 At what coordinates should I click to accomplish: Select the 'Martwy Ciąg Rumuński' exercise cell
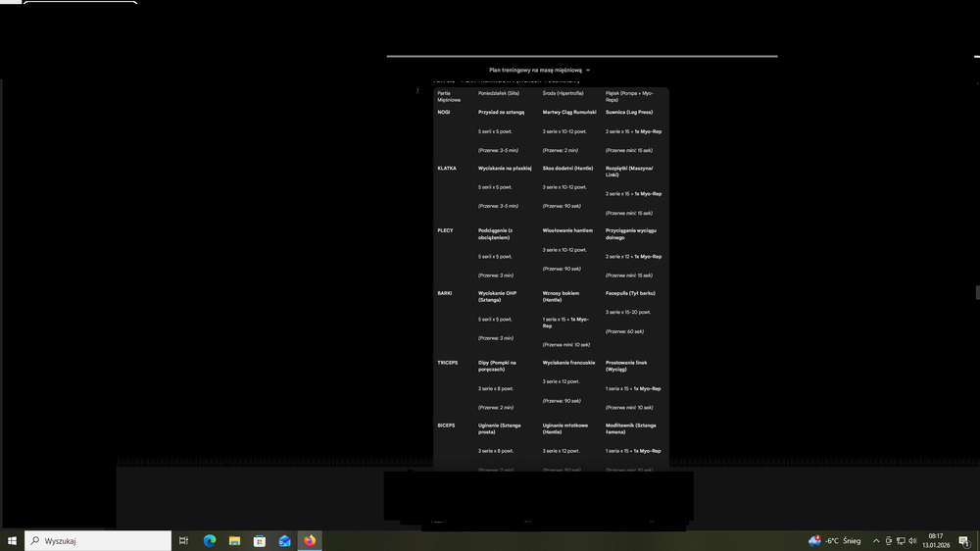(569, 113)
